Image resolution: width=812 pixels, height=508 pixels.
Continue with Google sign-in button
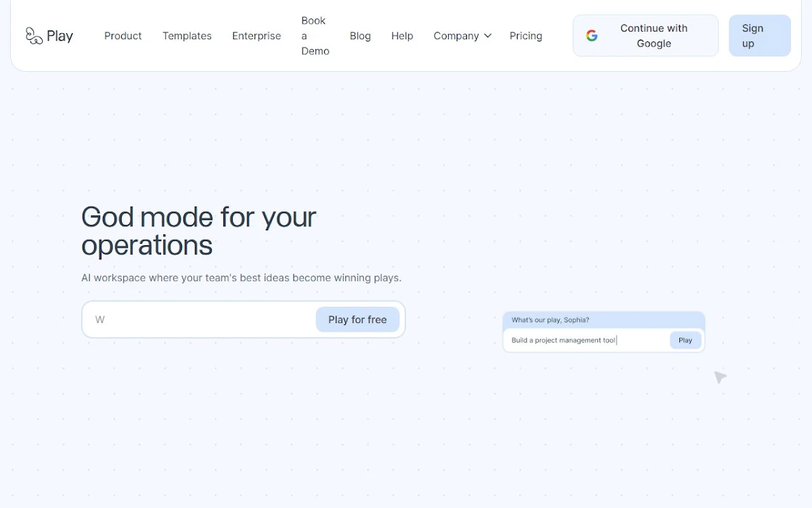[646, 36]
